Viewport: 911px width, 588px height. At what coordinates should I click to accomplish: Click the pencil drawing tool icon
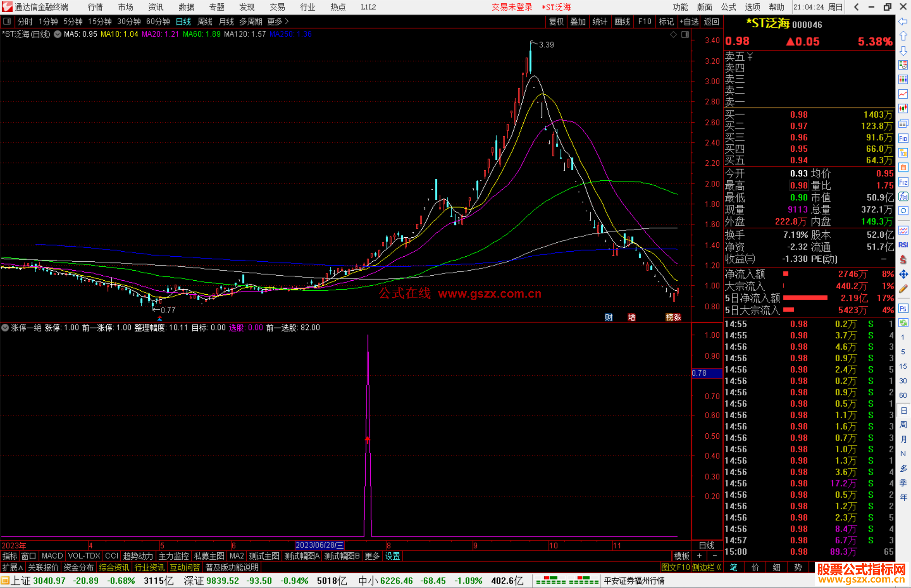(903, 289)
